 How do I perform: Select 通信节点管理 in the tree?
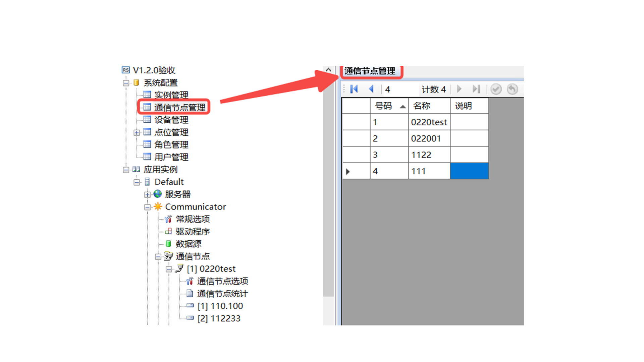click(x=180, y=107)
